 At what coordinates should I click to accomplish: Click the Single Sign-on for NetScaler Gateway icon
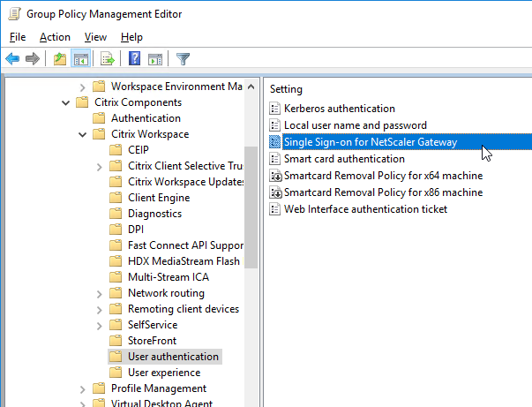coord(274,142)
